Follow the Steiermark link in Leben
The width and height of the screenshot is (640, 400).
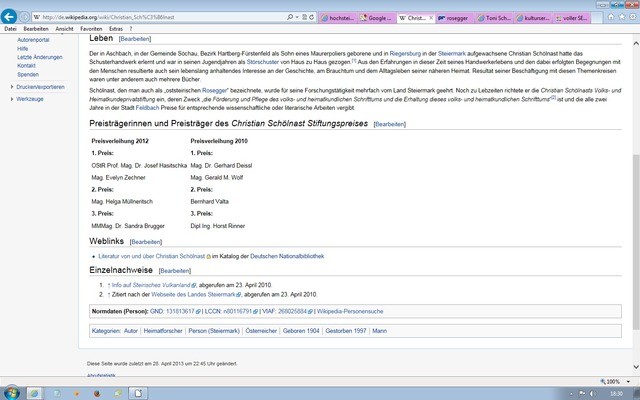[452, 53]
